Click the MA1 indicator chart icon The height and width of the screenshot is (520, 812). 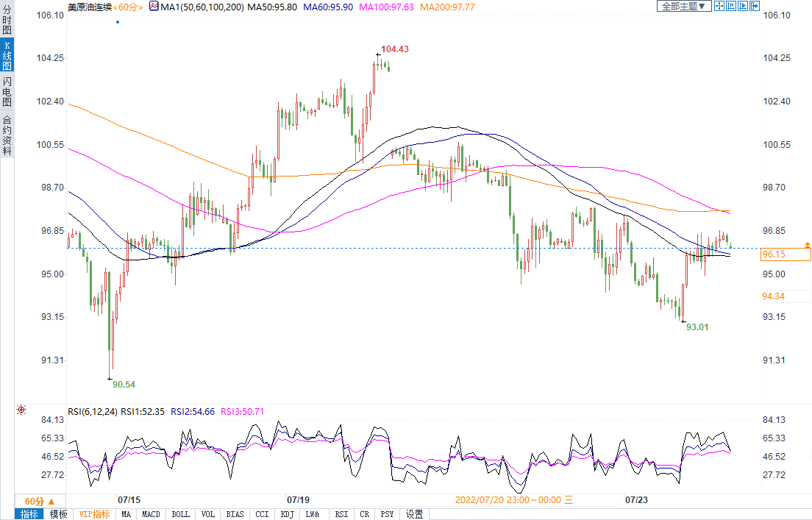153,6
